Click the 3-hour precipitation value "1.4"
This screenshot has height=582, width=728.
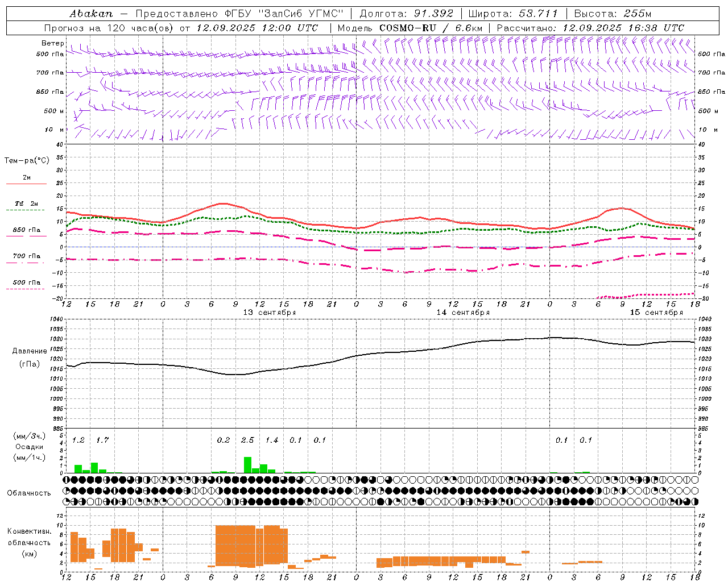tap(272, 440)
